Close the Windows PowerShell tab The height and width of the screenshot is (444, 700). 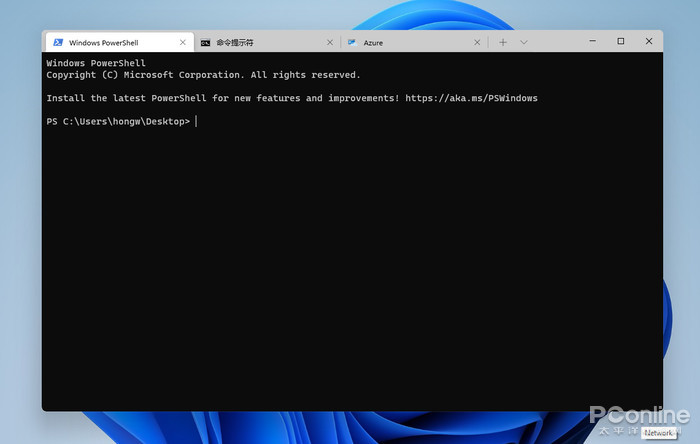183,42
